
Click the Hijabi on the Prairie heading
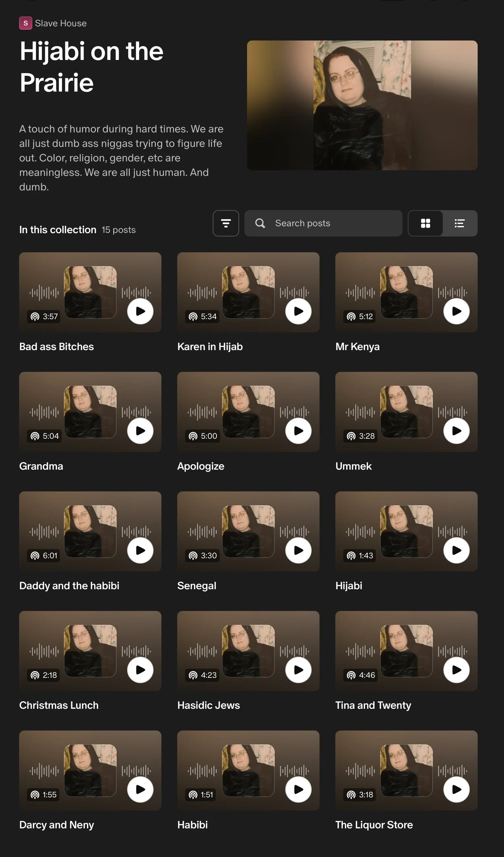coord(92,67)
